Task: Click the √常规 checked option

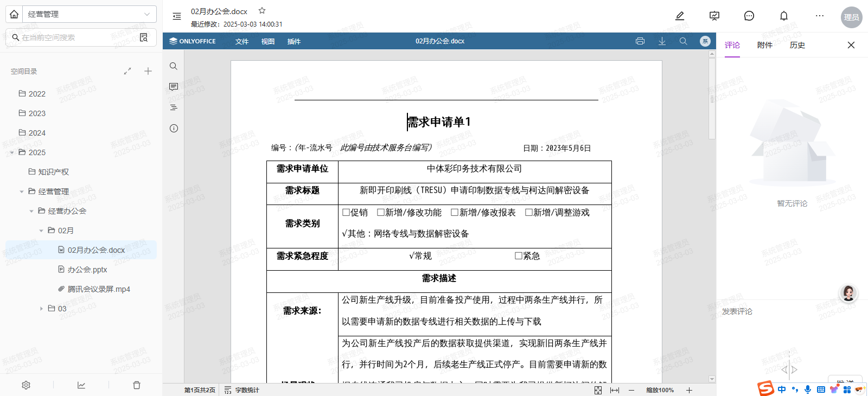Action: 420,256
